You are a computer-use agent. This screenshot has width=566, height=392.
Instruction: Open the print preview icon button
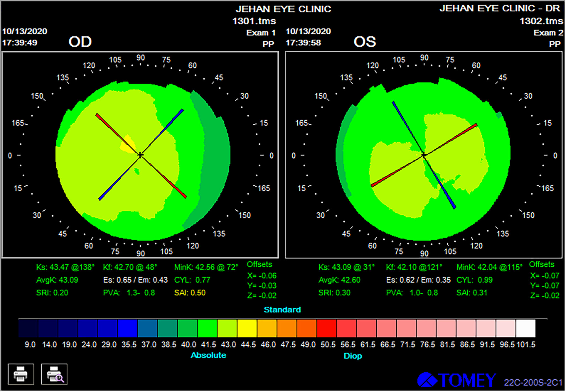click(54, 374)
